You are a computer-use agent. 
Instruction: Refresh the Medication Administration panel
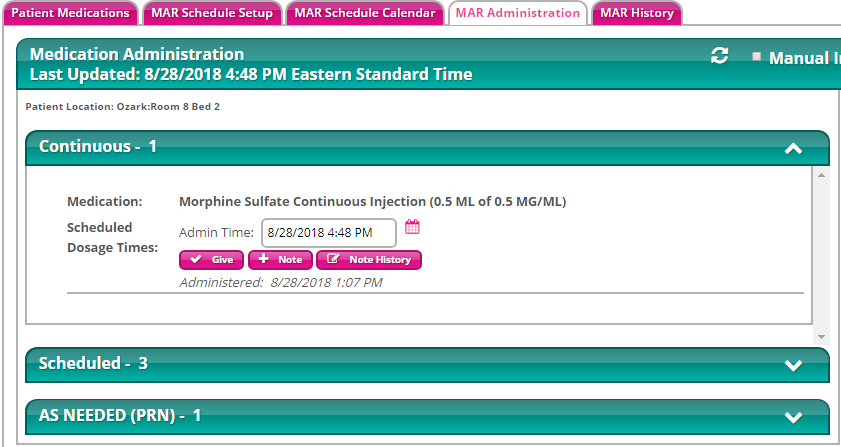719,56
